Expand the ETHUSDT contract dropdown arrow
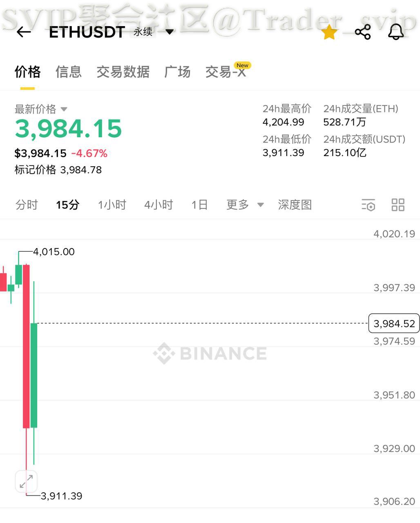Image resolution: width=420 pixels, height=523 pixels. coord(170,32)
